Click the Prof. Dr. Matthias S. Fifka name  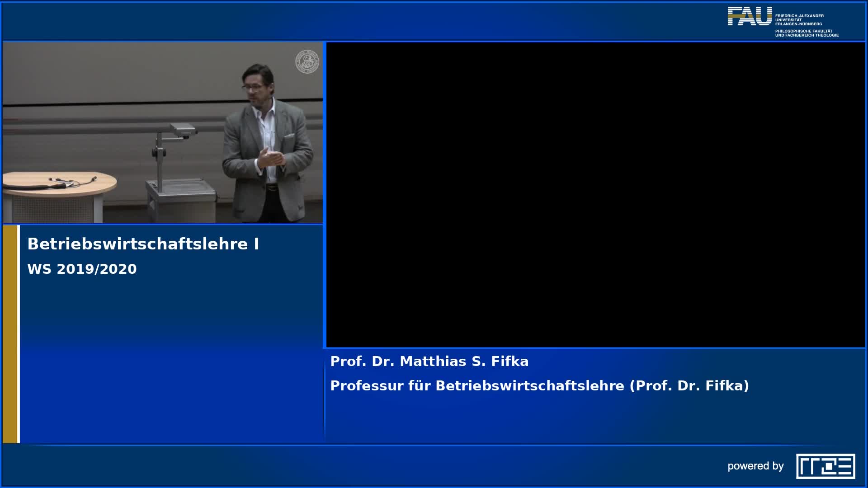(x=429, y=361)
